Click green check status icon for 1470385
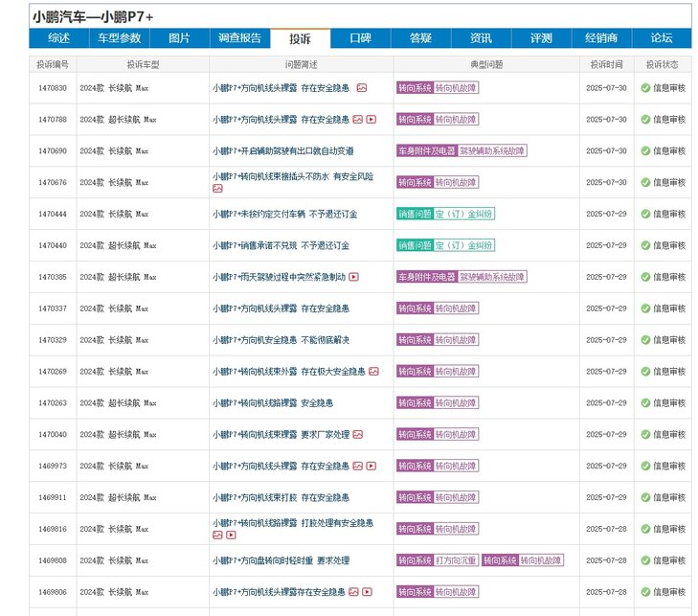698x616 pixels. (645, 277)
